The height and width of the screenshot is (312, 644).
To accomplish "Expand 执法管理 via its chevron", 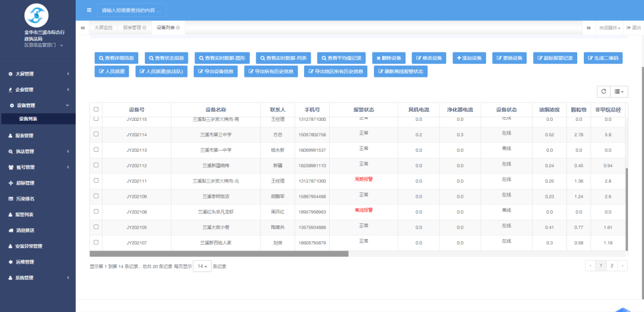I will 68,152.
